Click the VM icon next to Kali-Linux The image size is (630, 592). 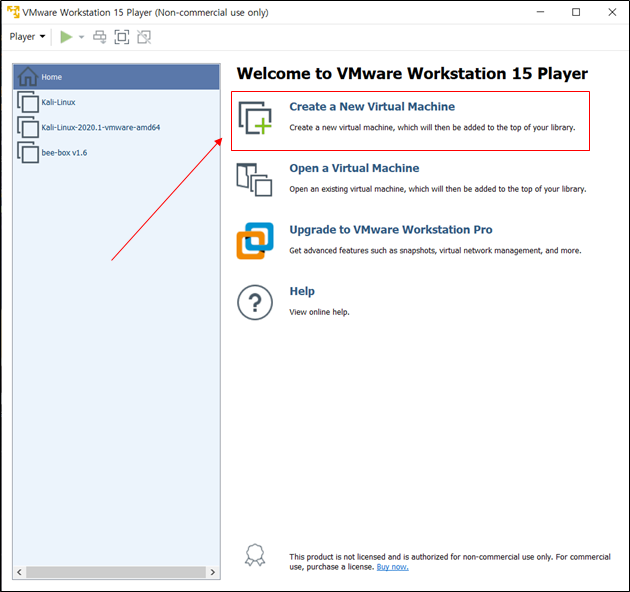pyautogui.click(x=28, y=102)
